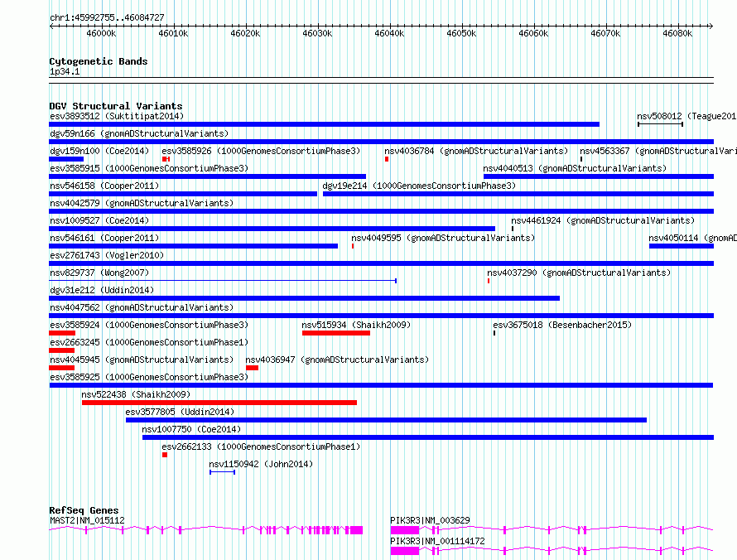Click PIK3R3|NM_003629 gene label

pyautogui.click(x=430, y=520)
